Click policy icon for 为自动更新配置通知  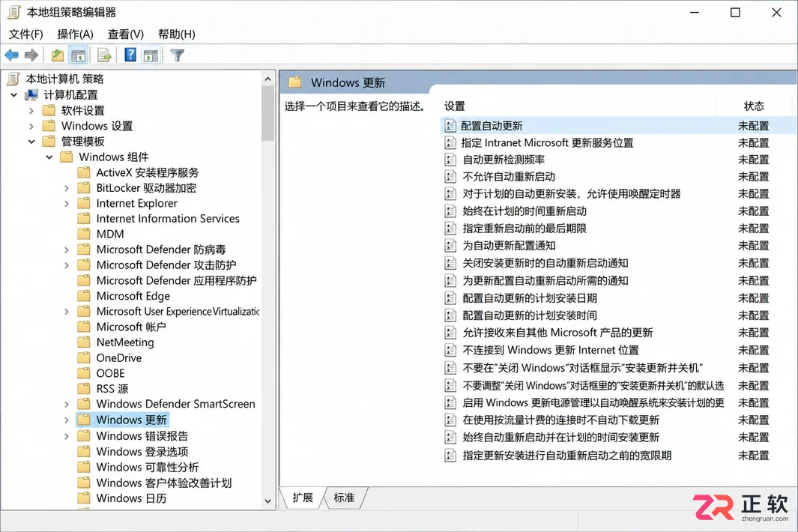click(x=450, y=245)
